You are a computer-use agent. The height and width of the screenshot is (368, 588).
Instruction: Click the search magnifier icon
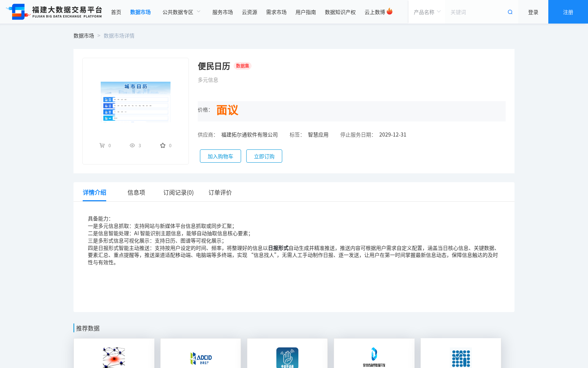510,12
